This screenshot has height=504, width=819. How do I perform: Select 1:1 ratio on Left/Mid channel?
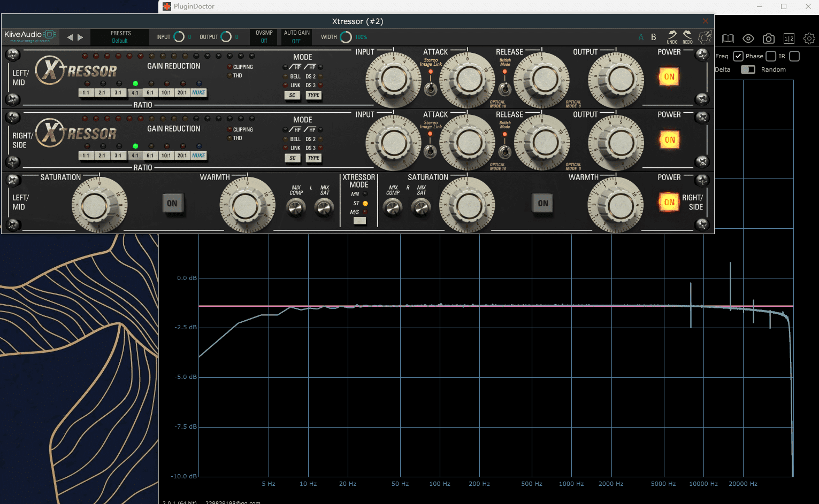tap(86, 93)
